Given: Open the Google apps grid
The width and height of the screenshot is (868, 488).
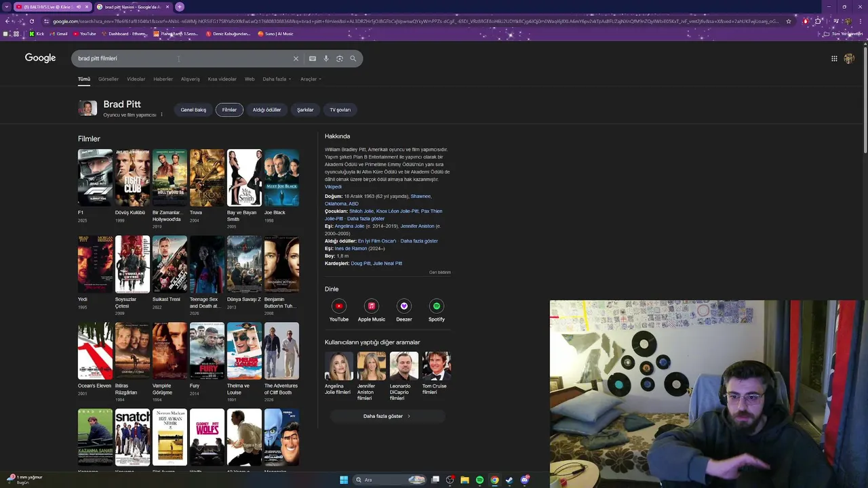Looking at the screenshot, I should tap(834, 58).
